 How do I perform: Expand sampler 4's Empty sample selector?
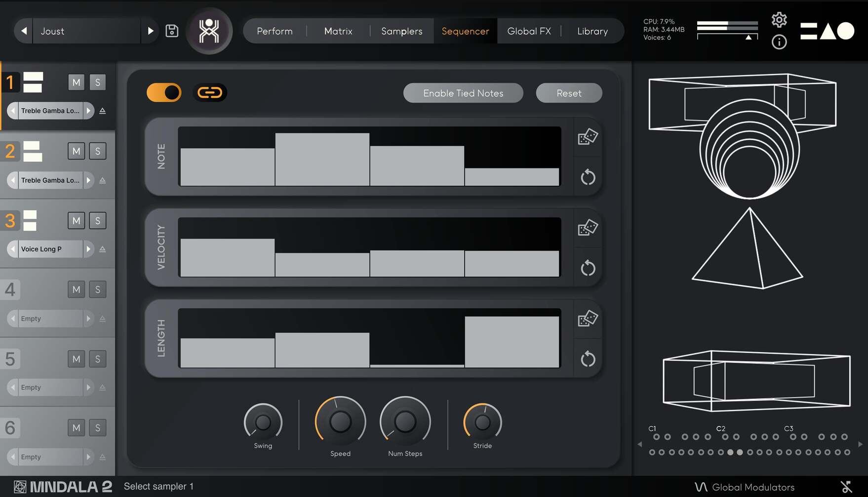click(88, 318)
